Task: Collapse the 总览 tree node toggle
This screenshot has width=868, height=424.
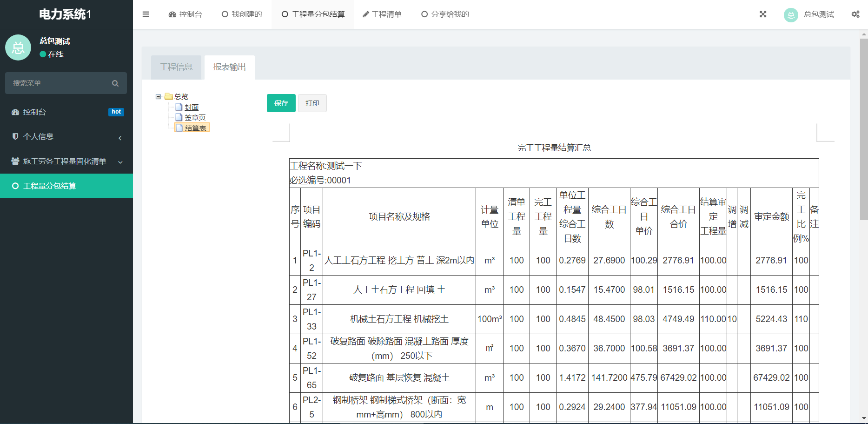Action: pyautogui.click(x=158, y=97)
